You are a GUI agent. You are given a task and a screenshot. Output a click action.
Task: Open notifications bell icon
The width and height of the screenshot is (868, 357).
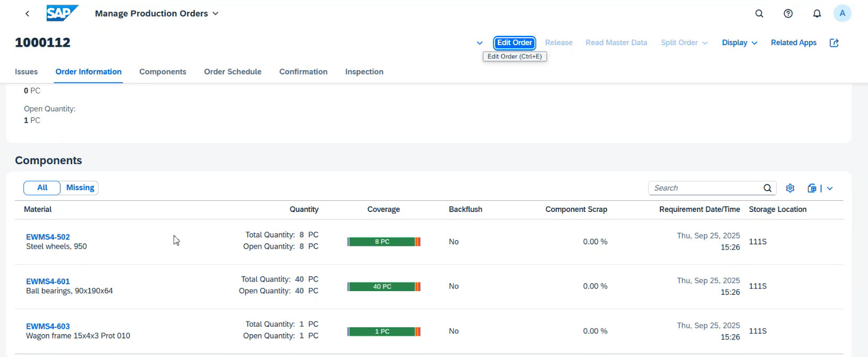click(817, 14)
